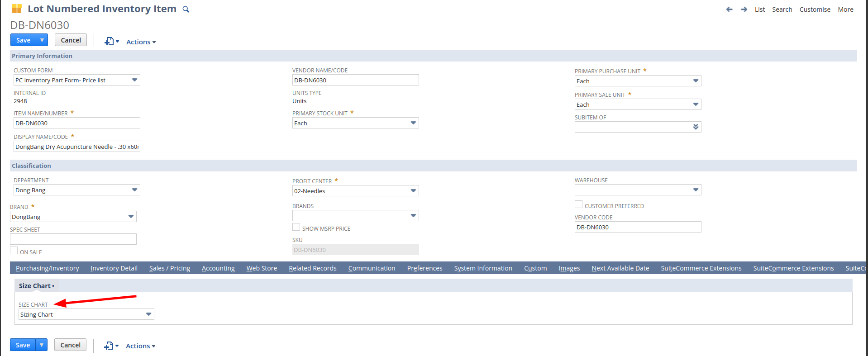
Task: Go to previous record with left arrow
Action: point(729,9)
